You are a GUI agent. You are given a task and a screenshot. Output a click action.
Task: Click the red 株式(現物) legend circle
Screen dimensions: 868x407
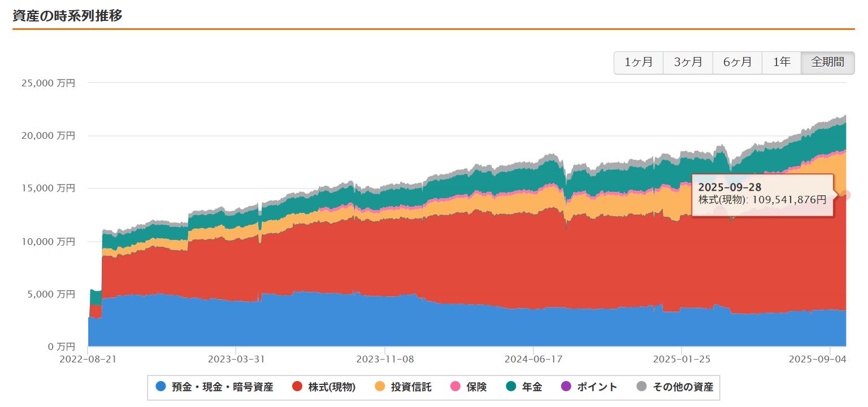pos(298,387)
